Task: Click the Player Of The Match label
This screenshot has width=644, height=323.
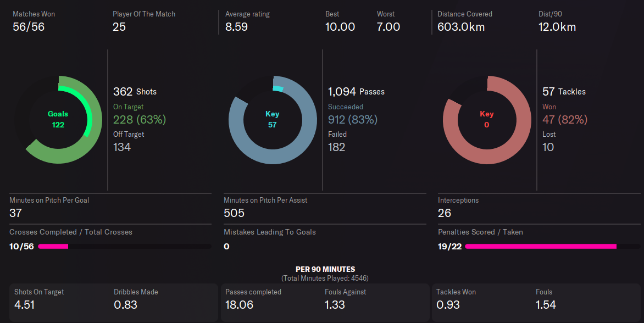Action: [144, 14]
